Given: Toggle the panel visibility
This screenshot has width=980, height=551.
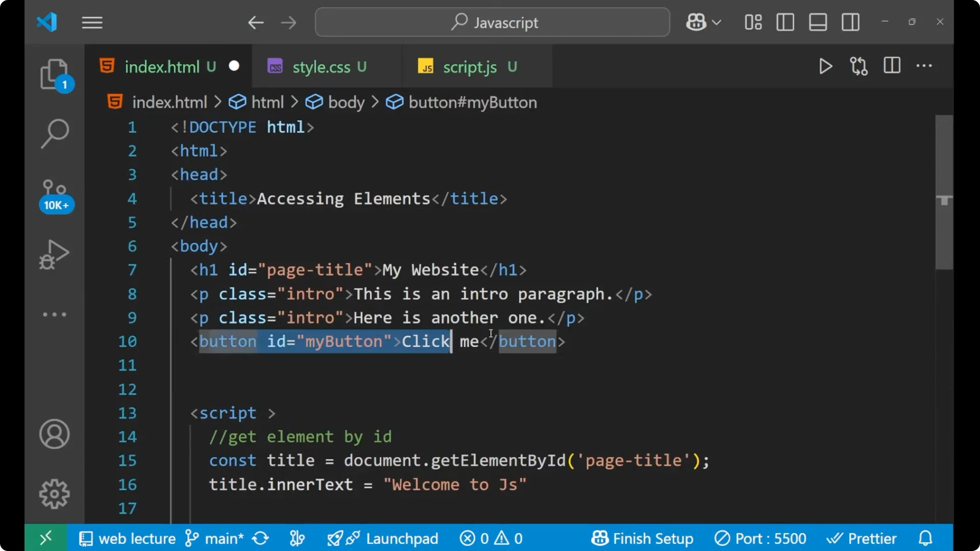Looking at the screenshot, I should point(818,22).
